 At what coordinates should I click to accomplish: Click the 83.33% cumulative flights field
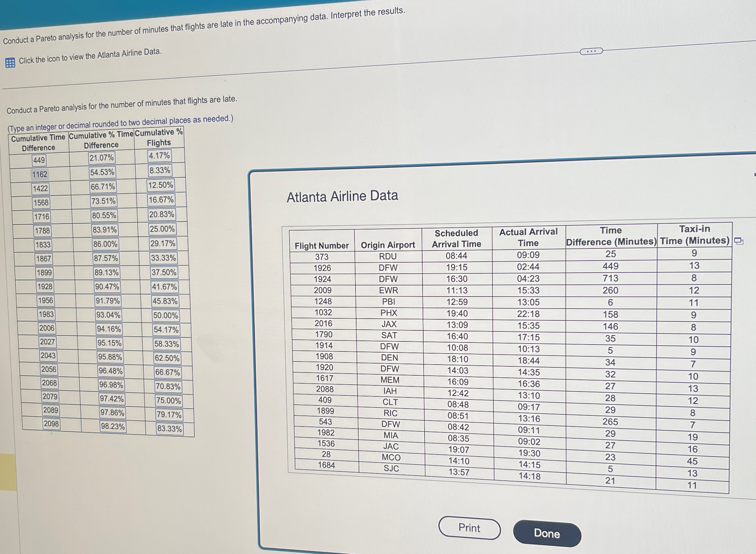click(x=169, y=429)
